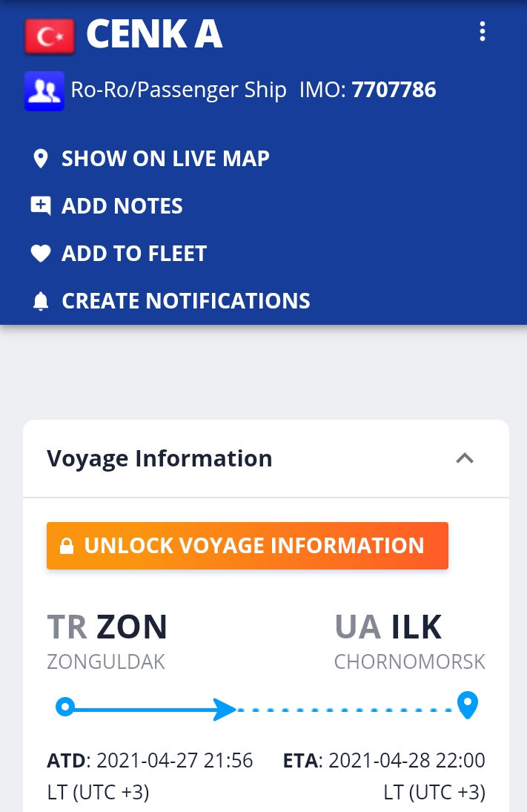This screenshot has width=527, height=812.
Task: Open the three-dot options menu
Action: 482,32
